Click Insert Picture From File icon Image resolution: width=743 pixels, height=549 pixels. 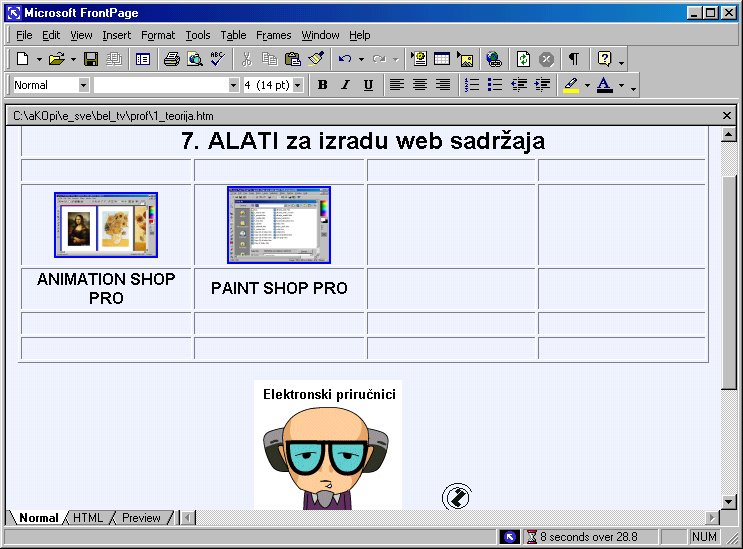coord(465,59)
